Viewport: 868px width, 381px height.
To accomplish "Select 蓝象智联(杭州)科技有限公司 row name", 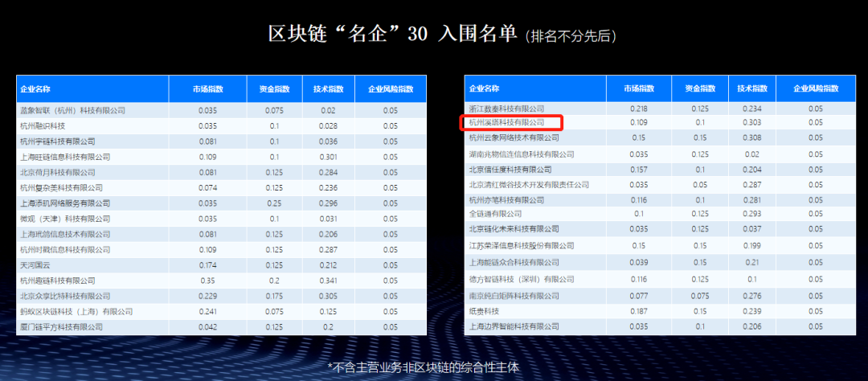I will (72, 110).
